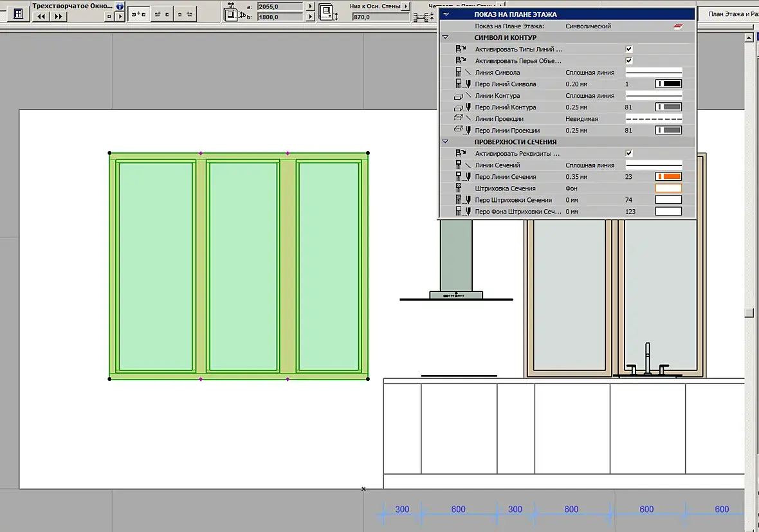Select the first window anchor placement icon
Image resolution: width=759 pixels, height=532 pixels.
click(x=138, y=14)
